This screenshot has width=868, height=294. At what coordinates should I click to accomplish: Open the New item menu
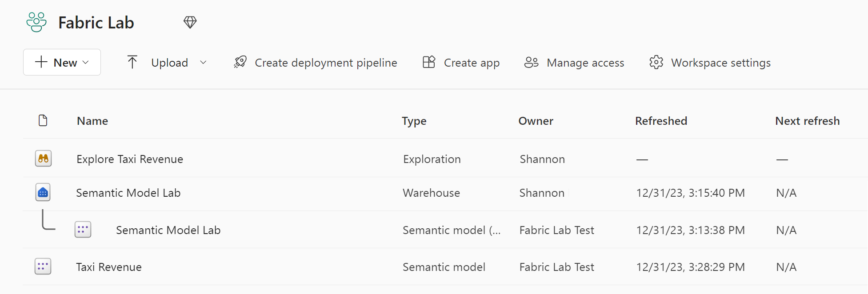tap(62, 62)
